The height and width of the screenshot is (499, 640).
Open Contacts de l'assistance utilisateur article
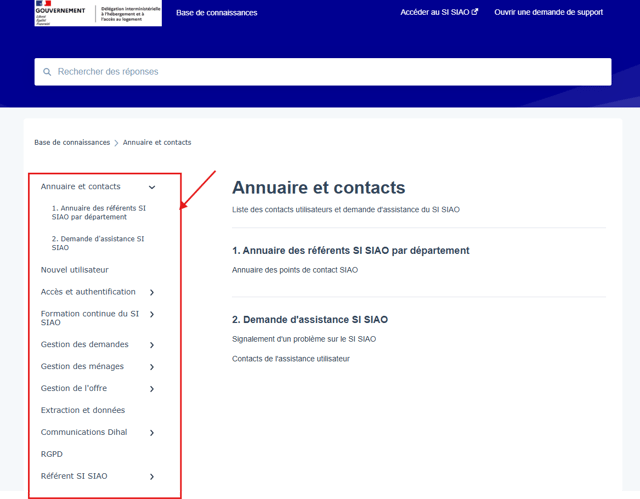[291, 359]
